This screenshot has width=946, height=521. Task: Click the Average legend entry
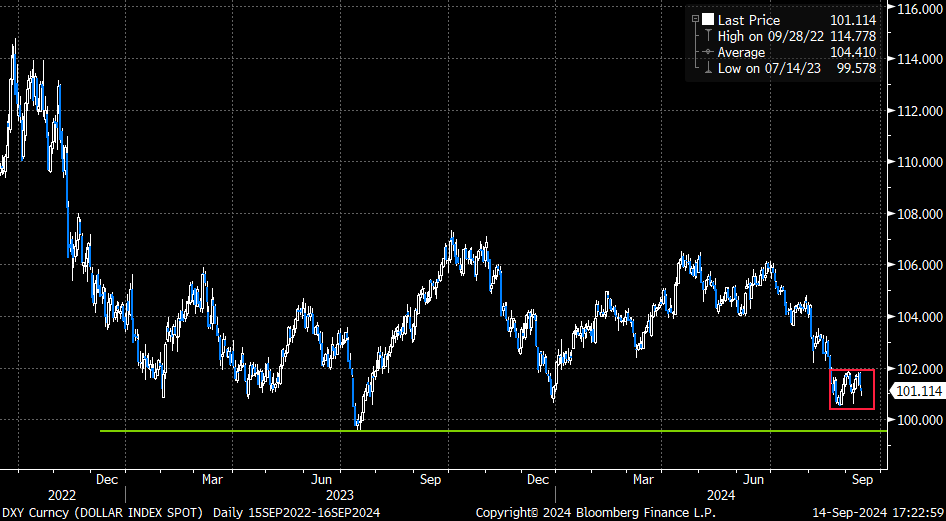[x=796, y=52]
